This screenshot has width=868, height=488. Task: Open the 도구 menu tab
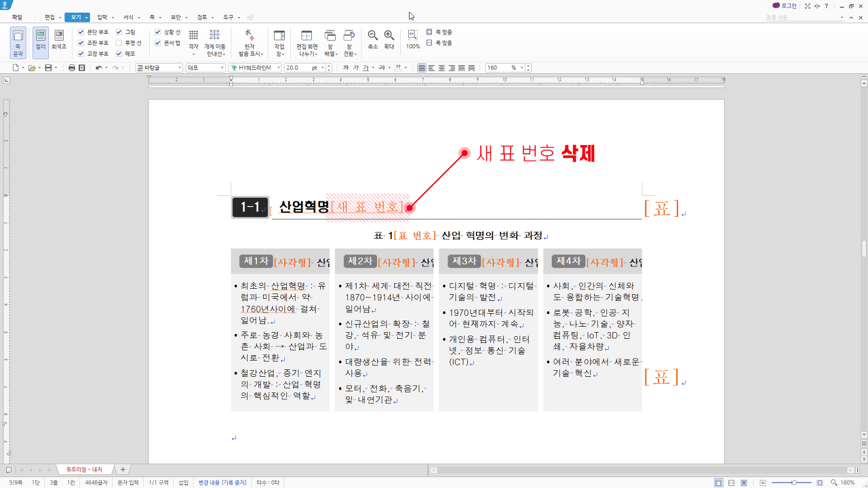coord(229,17)
